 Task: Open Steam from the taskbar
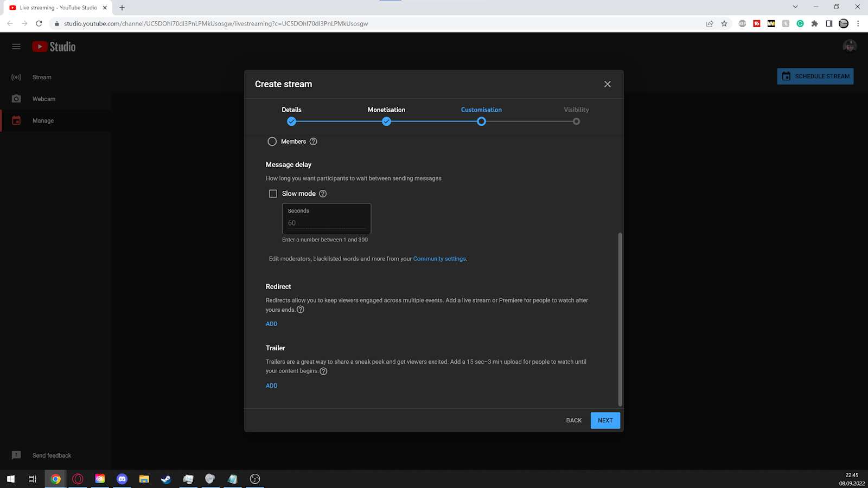click(166, 479)
